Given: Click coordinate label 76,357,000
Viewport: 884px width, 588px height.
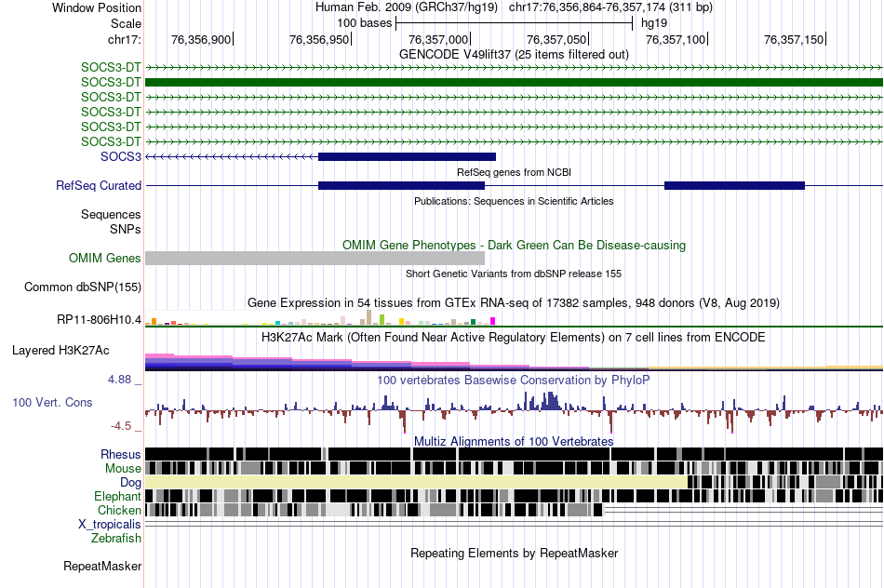Looking at the screenshot, I should [438, 39].
